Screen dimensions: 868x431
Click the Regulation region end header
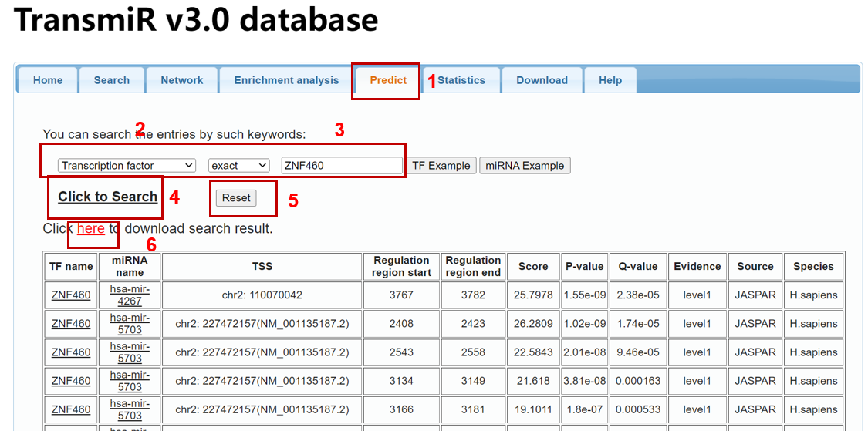(473, 266)
